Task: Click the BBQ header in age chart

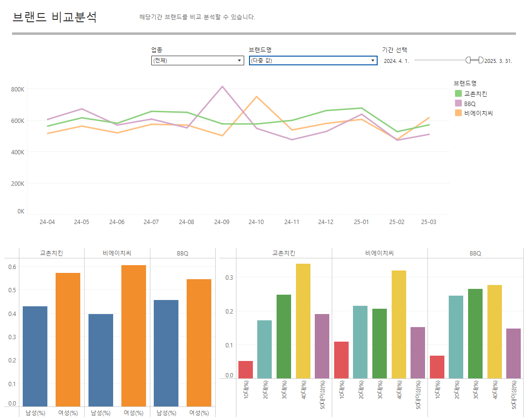Action: (475, 253)
